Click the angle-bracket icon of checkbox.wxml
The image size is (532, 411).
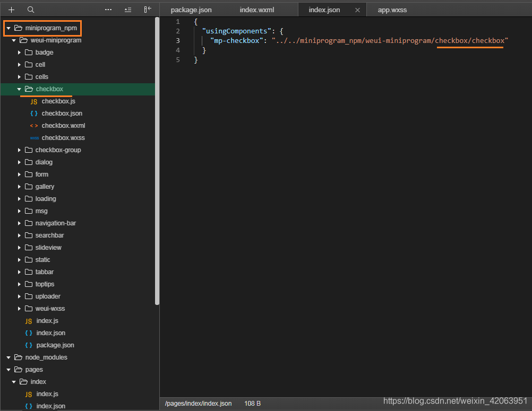click(34, 126)
